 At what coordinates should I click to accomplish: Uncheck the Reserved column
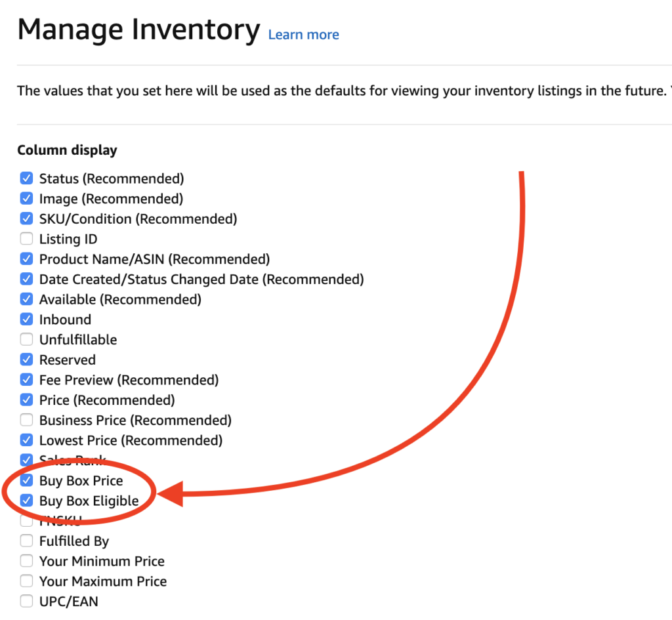pyautogui.click(x=26, y=360)
